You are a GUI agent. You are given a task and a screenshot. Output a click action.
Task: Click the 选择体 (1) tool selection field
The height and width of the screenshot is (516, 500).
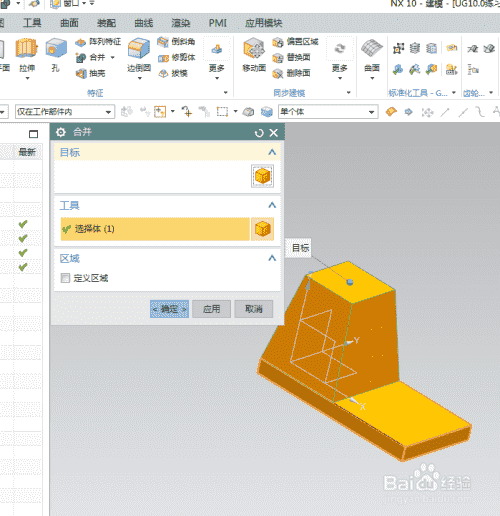point(155,229)
